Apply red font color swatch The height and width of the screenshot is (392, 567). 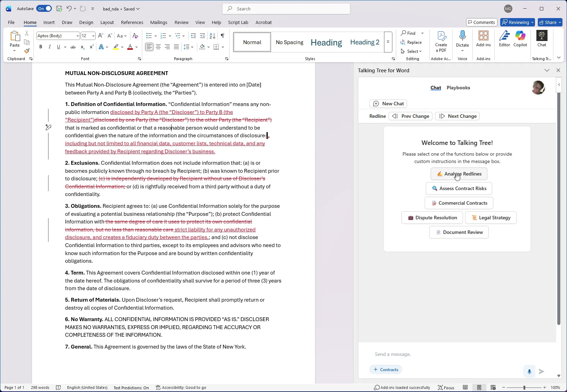click(x=130, y=47)
